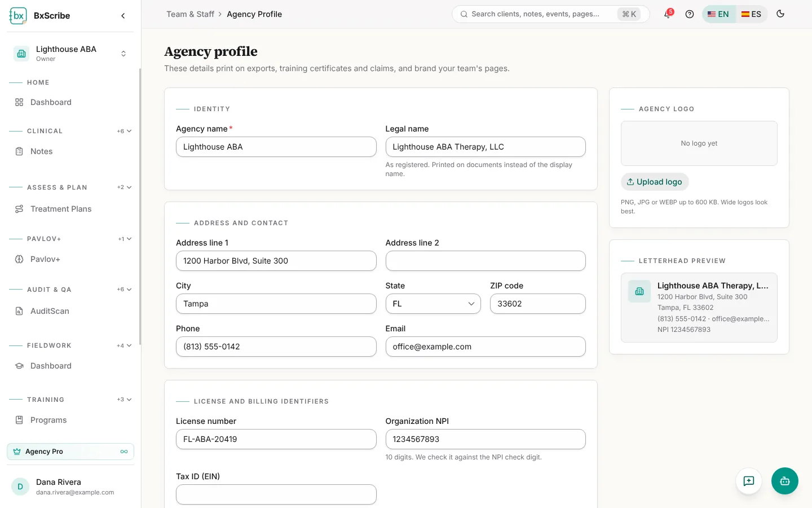The height and width of the screenshot is (508, 812).
Task: Open the State dropdown showing FL
Action: (x=433, y=304)
